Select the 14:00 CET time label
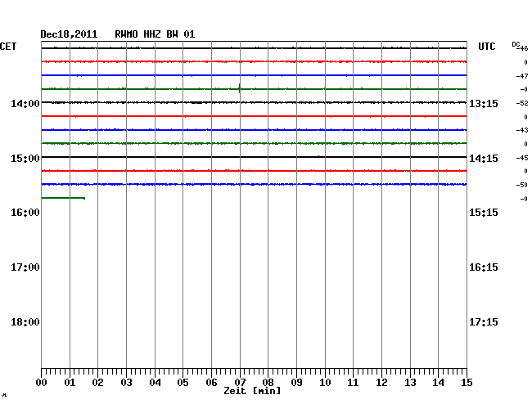The image size is (532, 404). (25, 103)
